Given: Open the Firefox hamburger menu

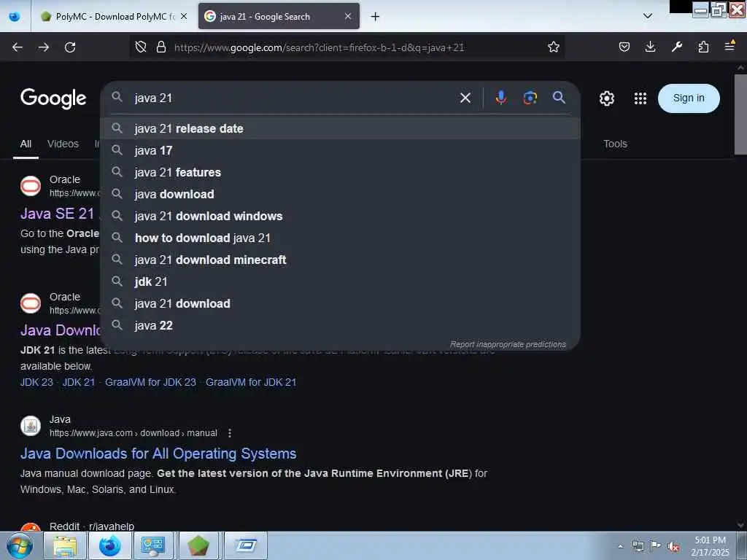Looking at the screenshot, I should 729,46.
